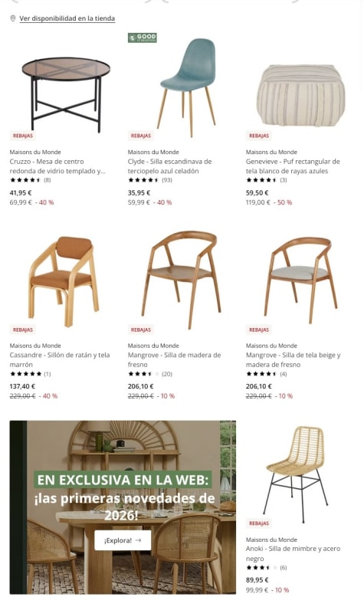Open the Mangrove beige fabric chair image
This screenshot has width=364, height=607.
[x=301, y=281]
